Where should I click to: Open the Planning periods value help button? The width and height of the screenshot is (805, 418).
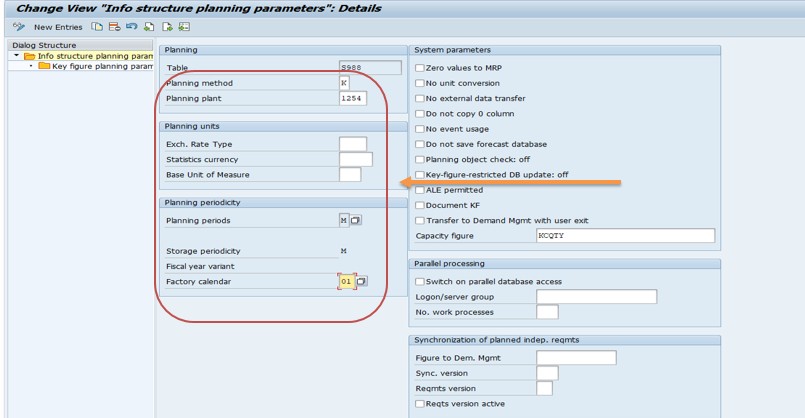coord(355,220)
